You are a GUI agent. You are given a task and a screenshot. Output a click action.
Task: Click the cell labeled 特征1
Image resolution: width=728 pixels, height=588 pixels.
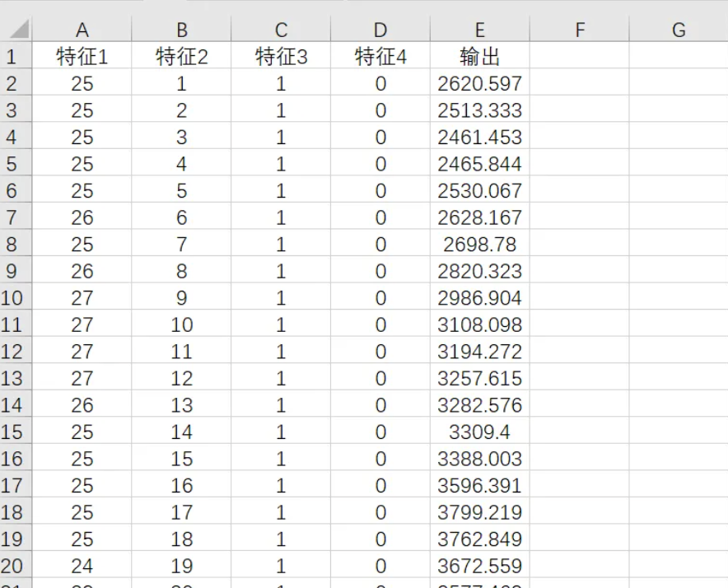pyautogui.click(x=82, y=56)
